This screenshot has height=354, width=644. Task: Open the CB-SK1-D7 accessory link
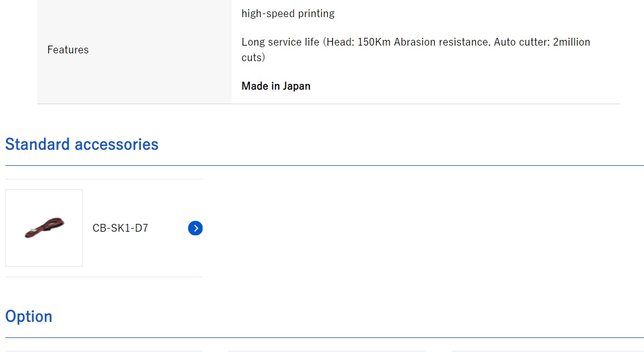(120, 228)
